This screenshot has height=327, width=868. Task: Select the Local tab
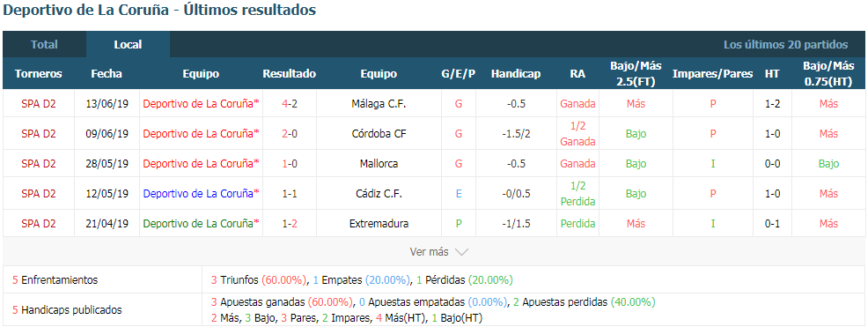coord(128,45)
